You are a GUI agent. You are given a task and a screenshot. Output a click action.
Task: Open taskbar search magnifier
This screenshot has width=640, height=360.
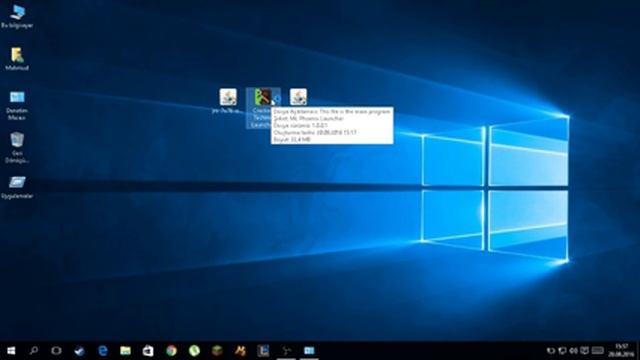point(34,351)
